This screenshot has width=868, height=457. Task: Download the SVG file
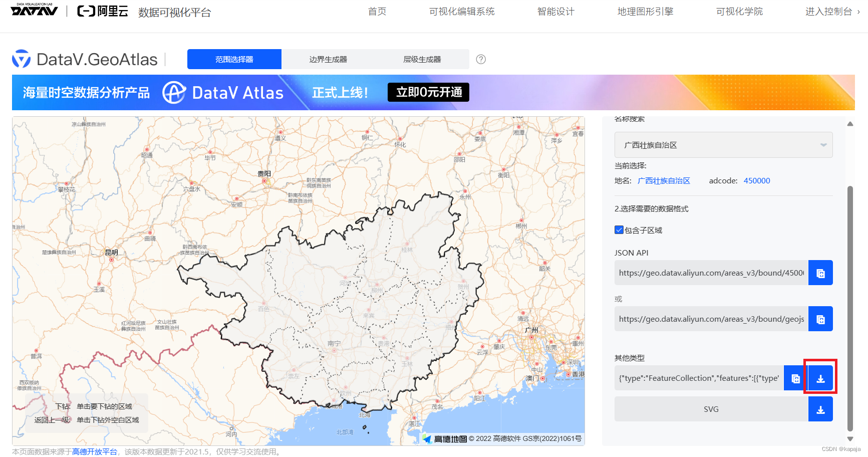click(820, 409)
